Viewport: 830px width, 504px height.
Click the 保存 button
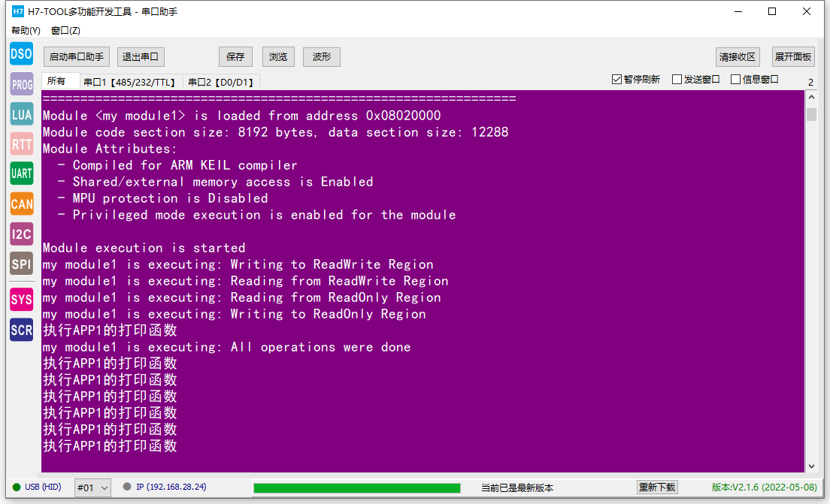point(235,56)
